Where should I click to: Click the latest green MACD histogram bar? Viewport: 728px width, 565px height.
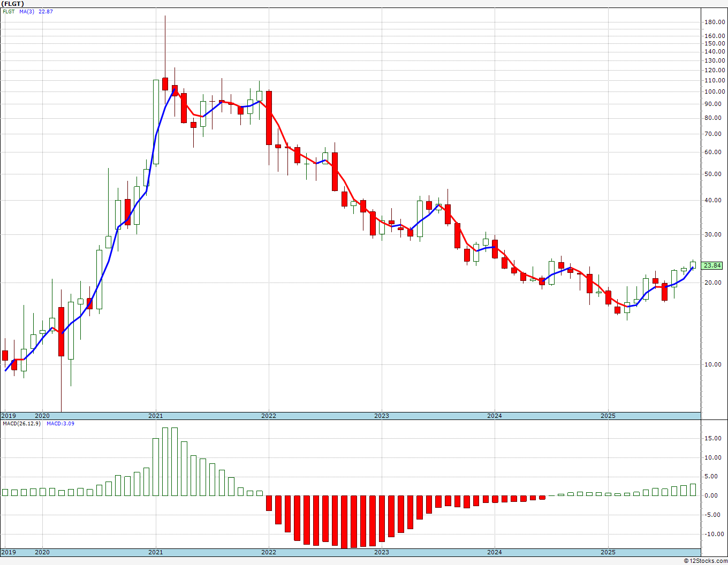(x=693, y=490)
